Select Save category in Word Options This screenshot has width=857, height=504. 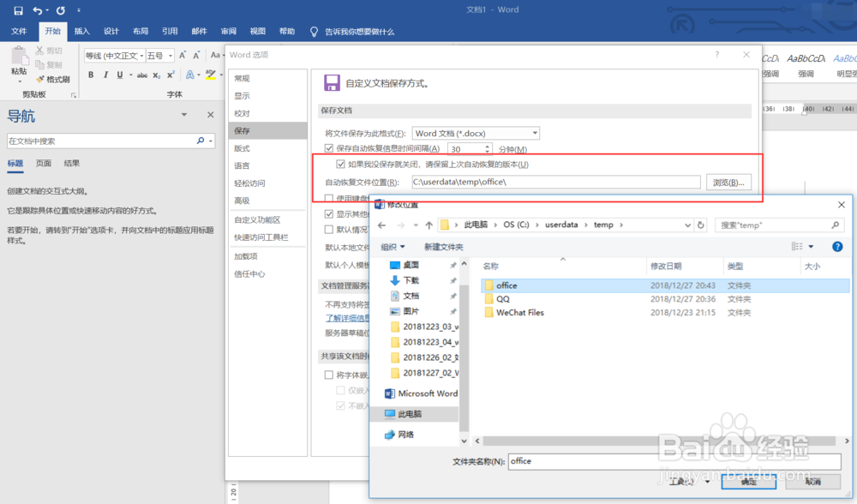pos(267,130)
